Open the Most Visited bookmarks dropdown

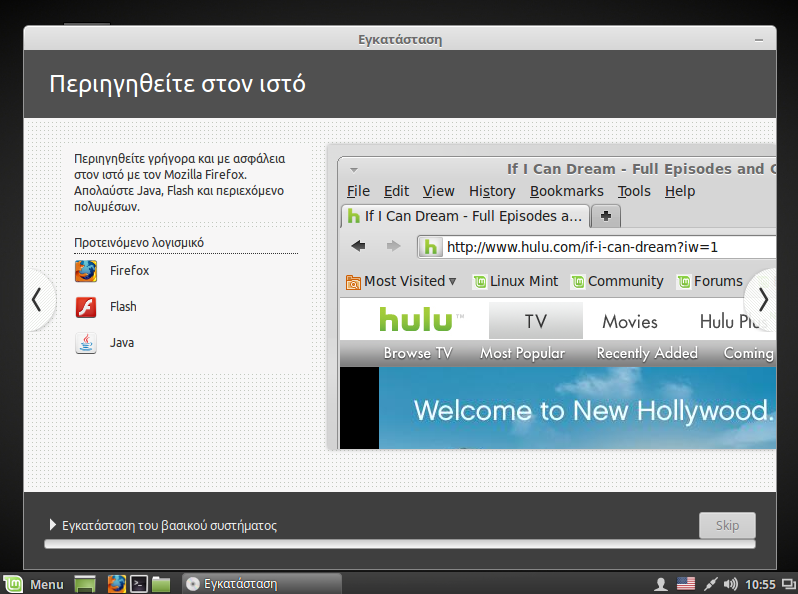click(x=401, y=281)
